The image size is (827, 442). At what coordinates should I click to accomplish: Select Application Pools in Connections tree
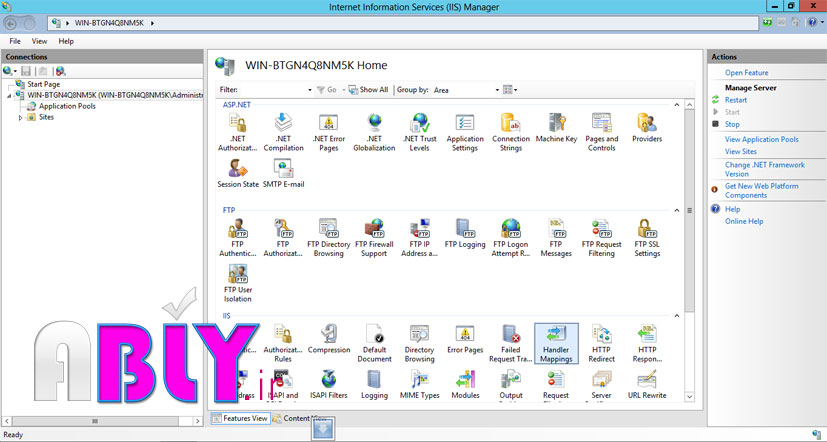tap(67, 106)
